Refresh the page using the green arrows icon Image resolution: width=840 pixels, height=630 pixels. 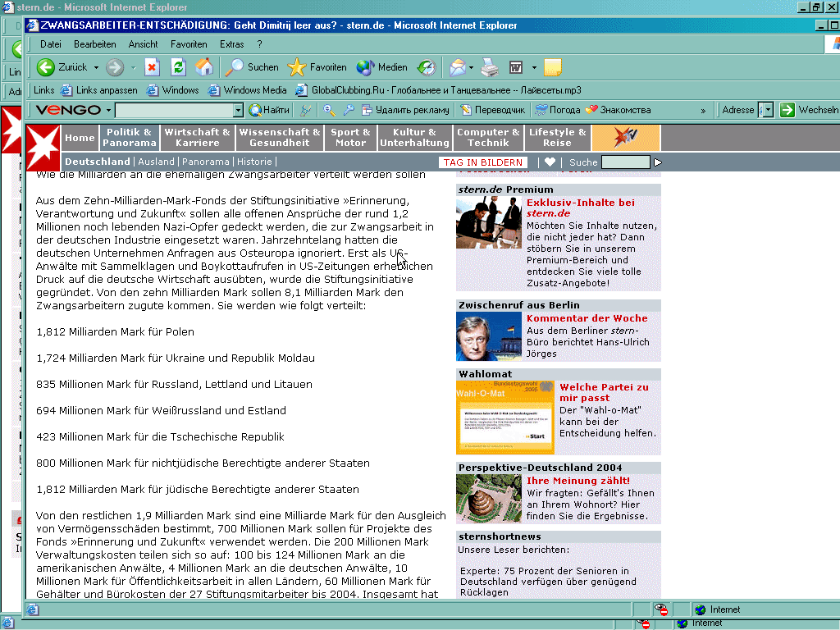pyautogui.click(x=178, y=67)
